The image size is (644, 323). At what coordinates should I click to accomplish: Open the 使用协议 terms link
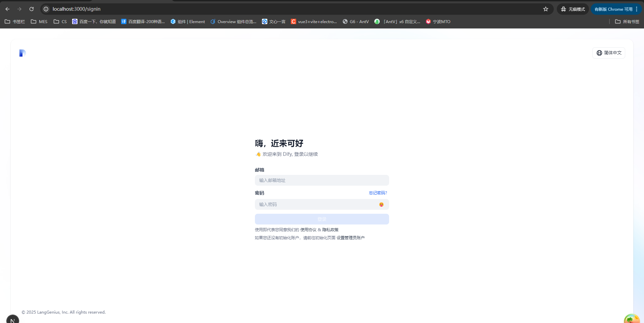pos(308,230)
